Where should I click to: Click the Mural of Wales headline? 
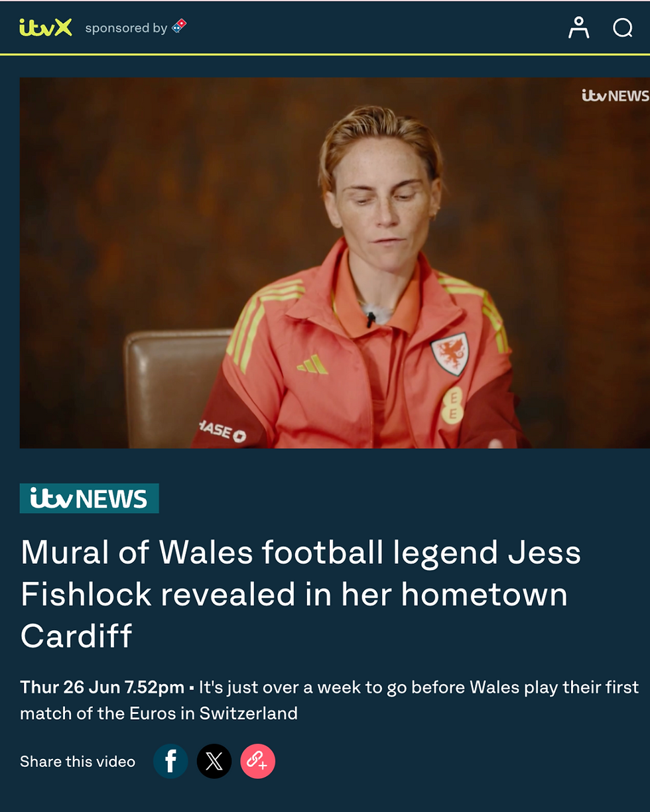(300, 594)
